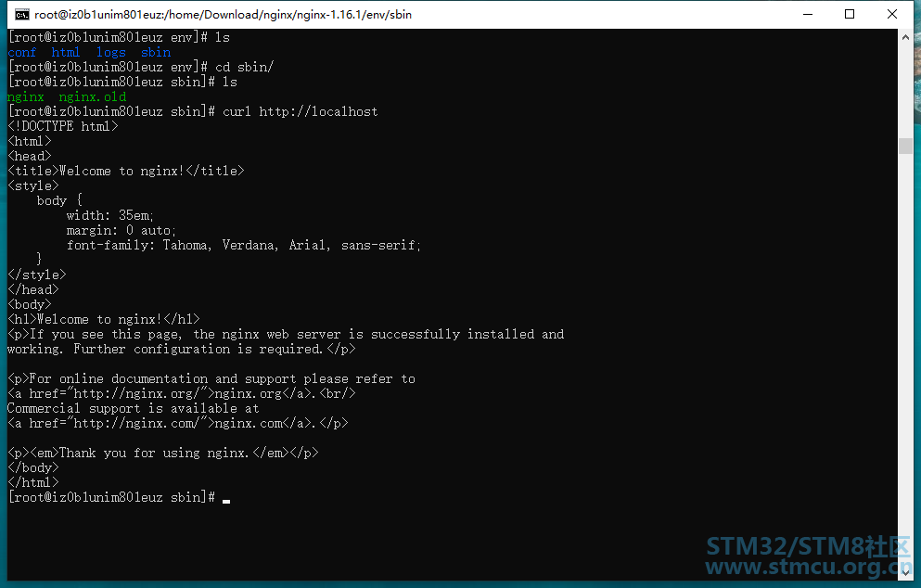The height and width of the screenshot is (588, 921).
Task: Click the 'font-family: Tahoma, Verdana' line
Action: (244, 245)
